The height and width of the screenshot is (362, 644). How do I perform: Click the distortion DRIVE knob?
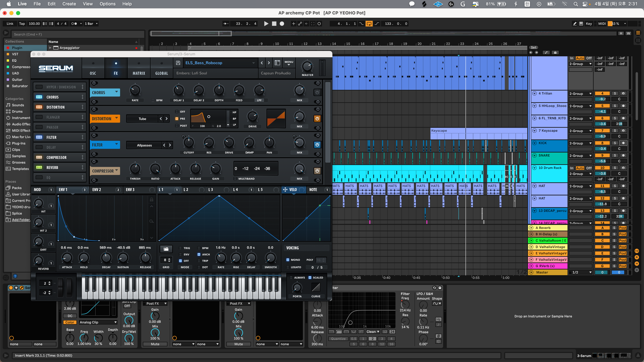(x=253, y=116)
